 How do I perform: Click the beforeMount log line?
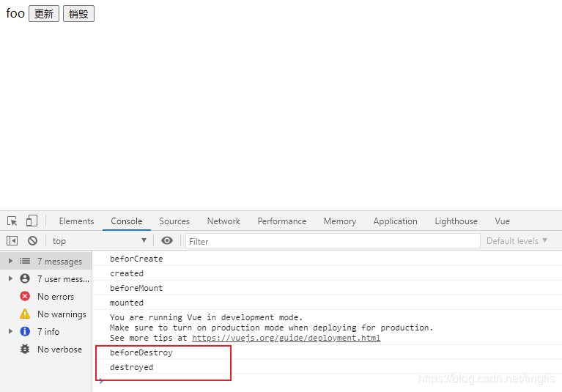click(327, 288)
